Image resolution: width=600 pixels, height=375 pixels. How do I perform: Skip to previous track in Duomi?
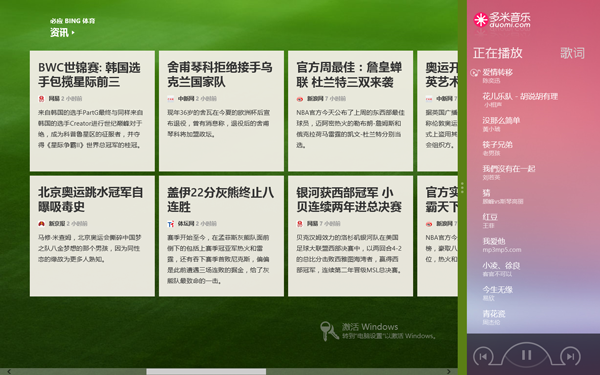coord(483,357)
